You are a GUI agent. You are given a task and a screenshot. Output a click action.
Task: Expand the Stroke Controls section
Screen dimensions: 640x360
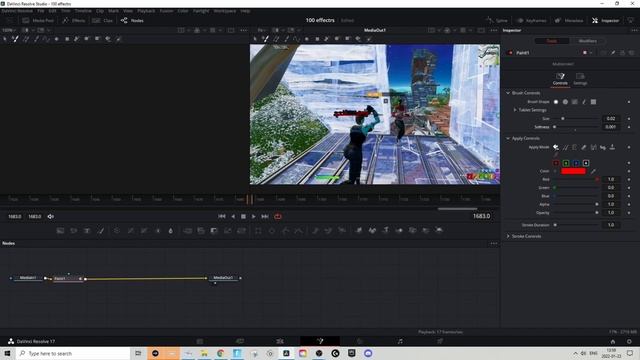coord(508,236)
